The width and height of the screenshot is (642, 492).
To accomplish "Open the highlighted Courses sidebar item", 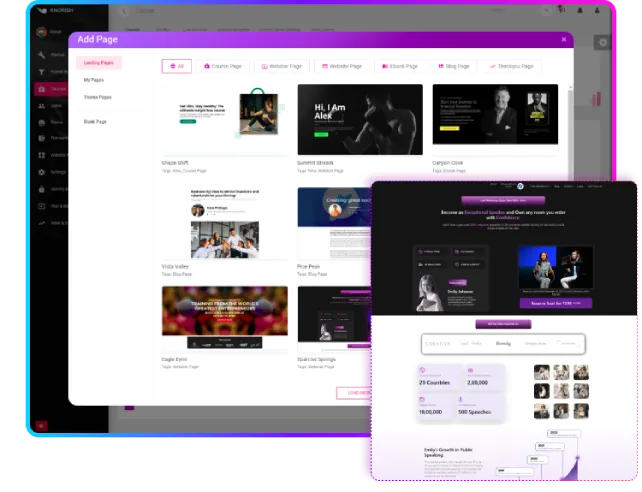I will 51,89.
